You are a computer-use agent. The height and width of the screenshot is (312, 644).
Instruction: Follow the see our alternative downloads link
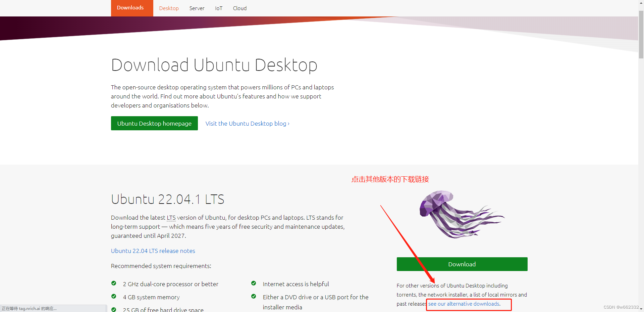464,304
